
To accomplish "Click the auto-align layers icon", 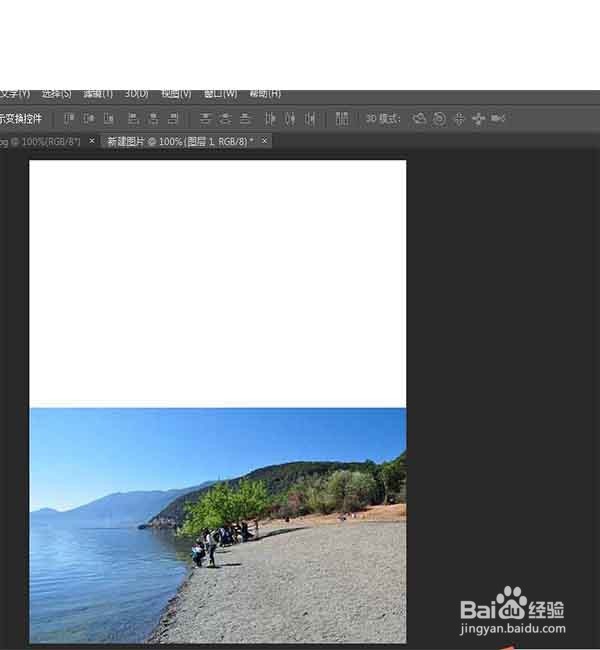I will pos(342,119).
